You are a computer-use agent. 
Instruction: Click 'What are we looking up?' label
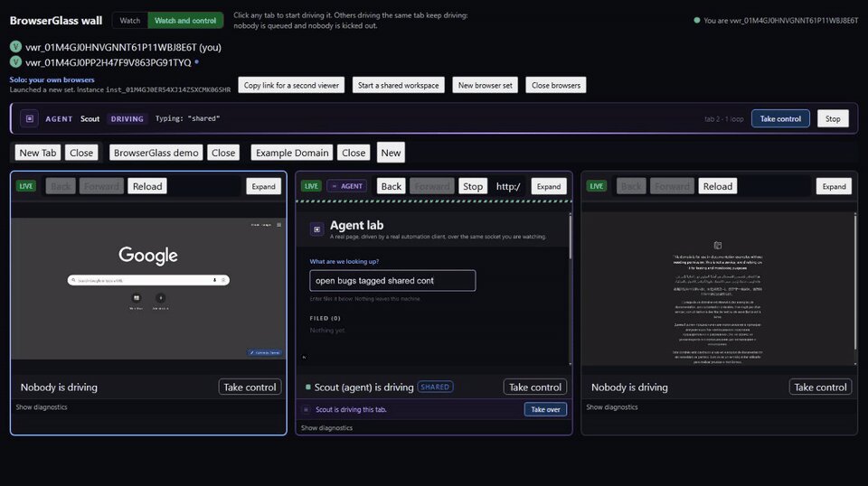(344, 262)
